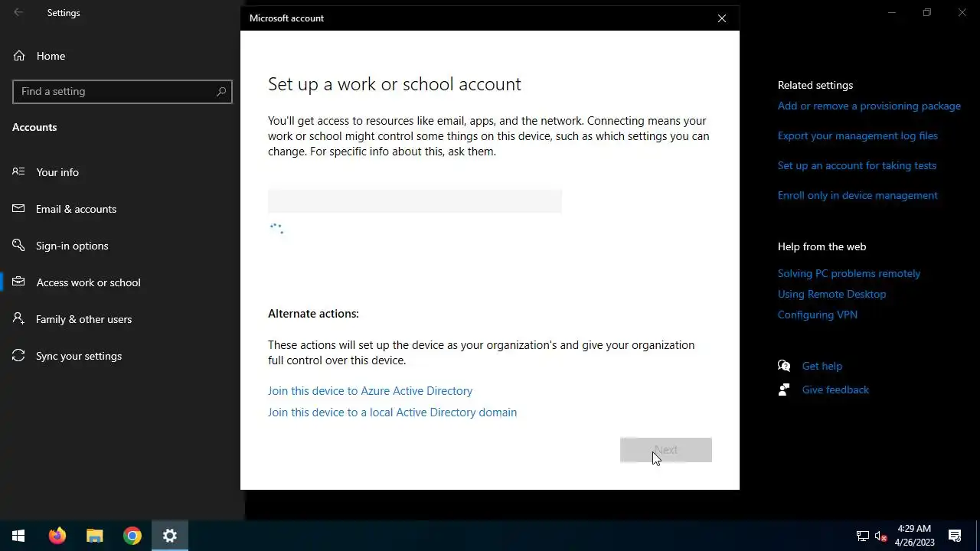Click the Get help link
Screen dimensions: 980x551
(x=822, y=366)
